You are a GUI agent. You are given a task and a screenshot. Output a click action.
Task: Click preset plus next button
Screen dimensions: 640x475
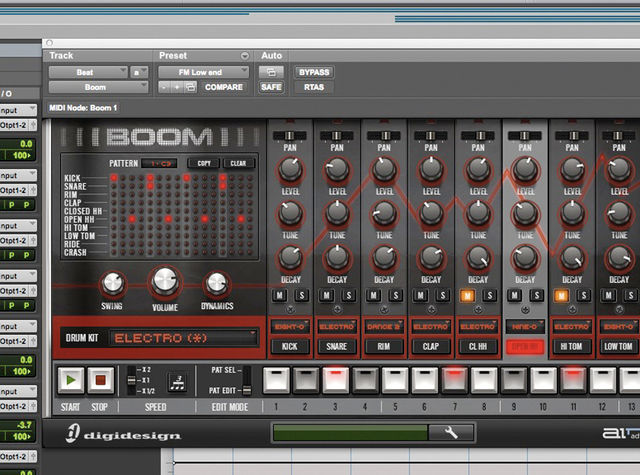point(177,87)
